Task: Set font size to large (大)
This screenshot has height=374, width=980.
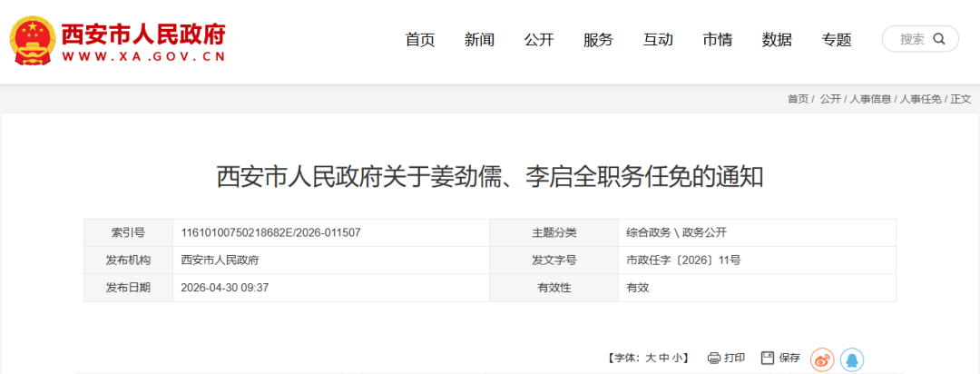Action: pos(650,359)
